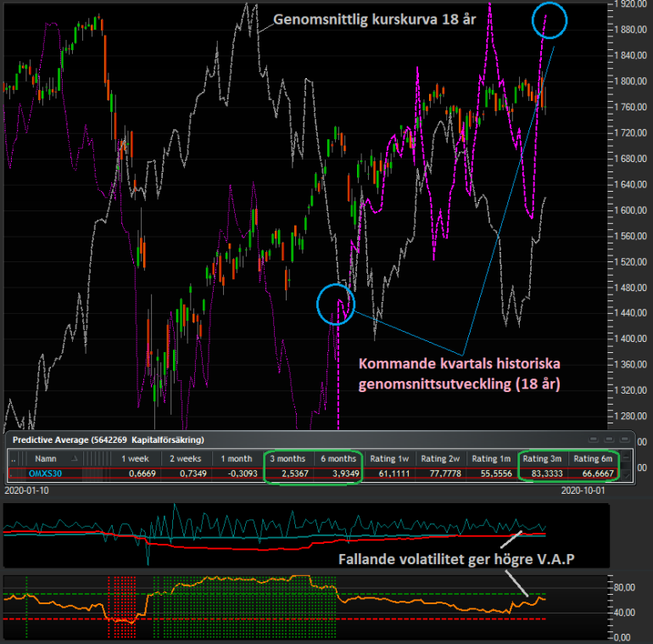Sort by the 1 month column
The width and height of the screenshot is (653, 644).
coord(237,458)
